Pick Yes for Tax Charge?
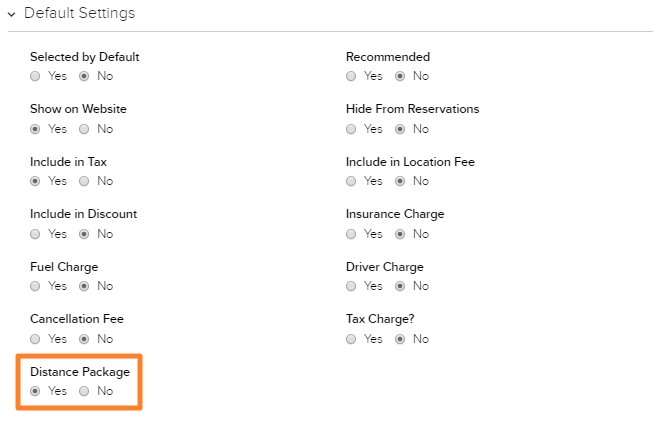This screenshot has width=658, height=428. click(x=351, y=339)
